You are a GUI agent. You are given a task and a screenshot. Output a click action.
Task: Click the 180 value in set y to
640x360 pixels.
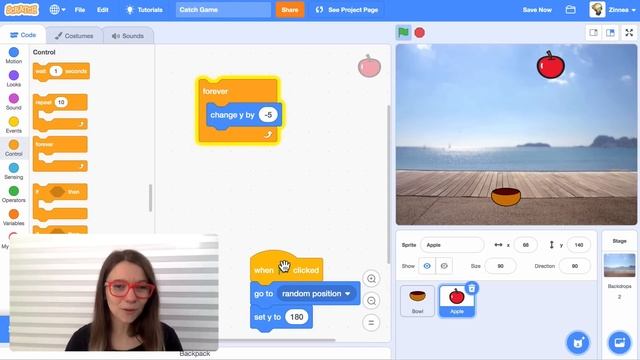tap(296, 317)
